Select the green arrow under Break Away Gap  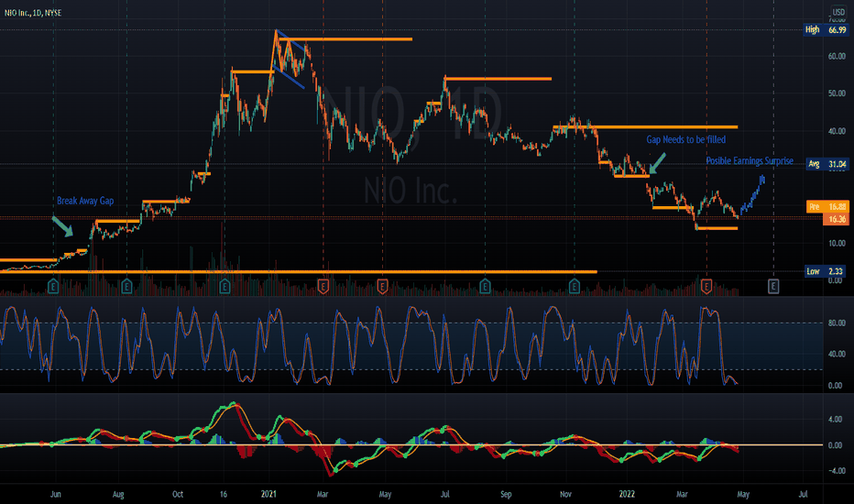click(x=62, y=226)
